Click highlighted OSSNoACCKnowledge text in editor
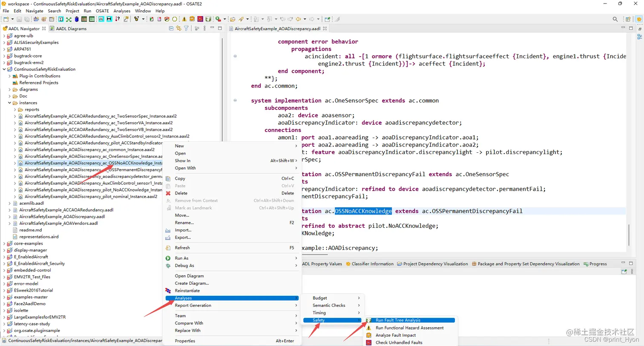 click(x=363, y=211)
